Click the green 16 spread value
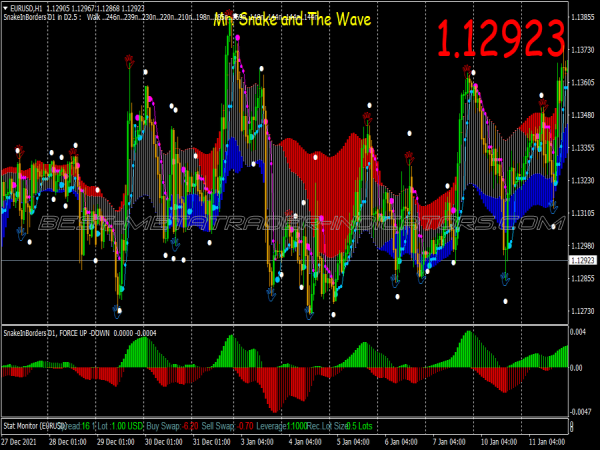The width and height of the screenshot is (600, 450). pos(85,426)
